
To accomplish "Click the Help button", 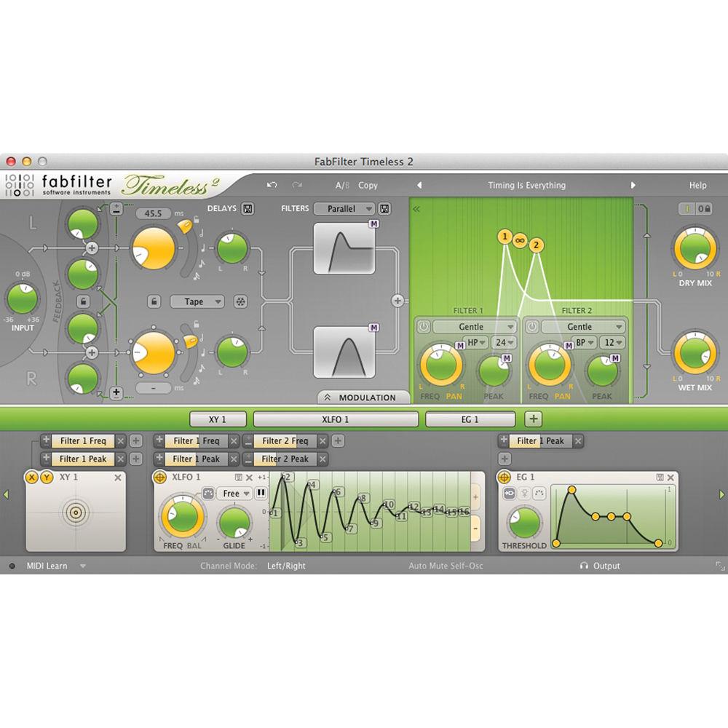I will tap(697, 186).
